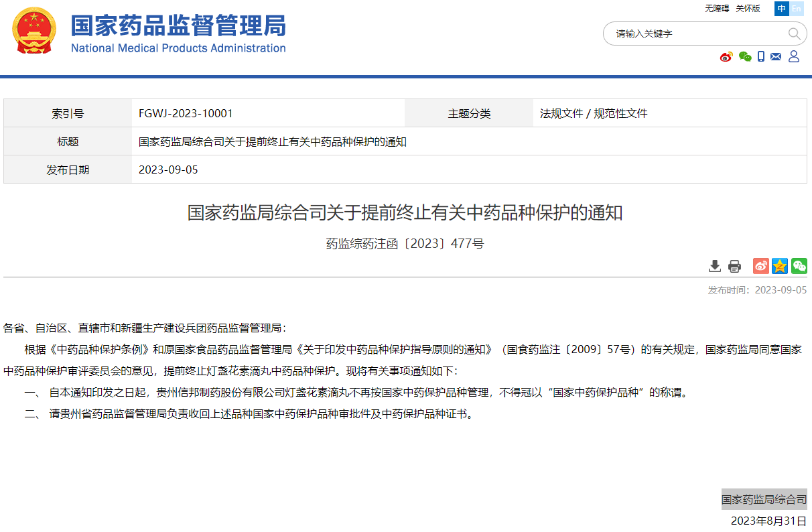Click the national emblem logo
This screenshot has height=532, width=812.
click(35, 31)
